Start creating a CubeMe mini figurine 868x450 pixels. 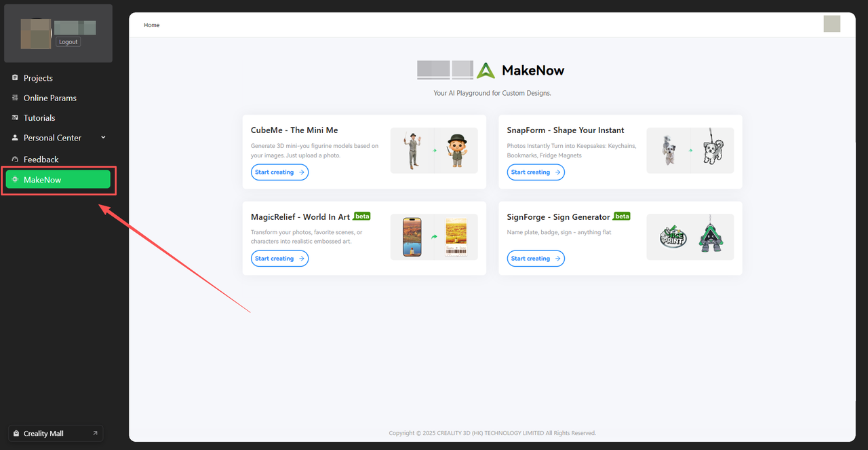pyautogui.click(x=279, y=172)
